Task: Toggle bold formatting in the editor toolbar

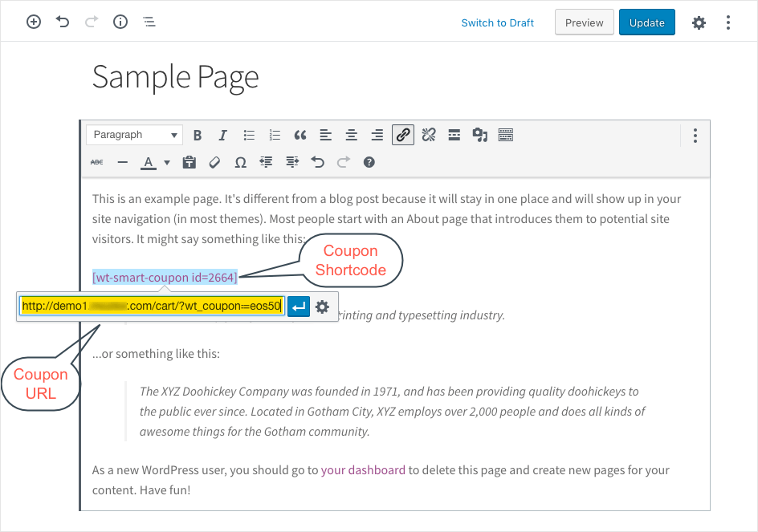Action: coord(198,135)
